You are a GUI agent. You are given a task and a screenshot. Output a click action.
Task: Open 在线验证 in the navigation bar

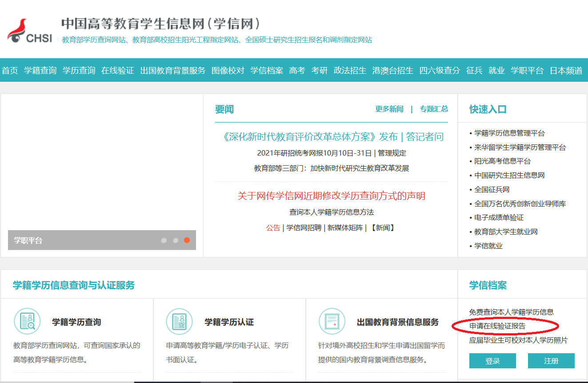click(x=118, y=70)
